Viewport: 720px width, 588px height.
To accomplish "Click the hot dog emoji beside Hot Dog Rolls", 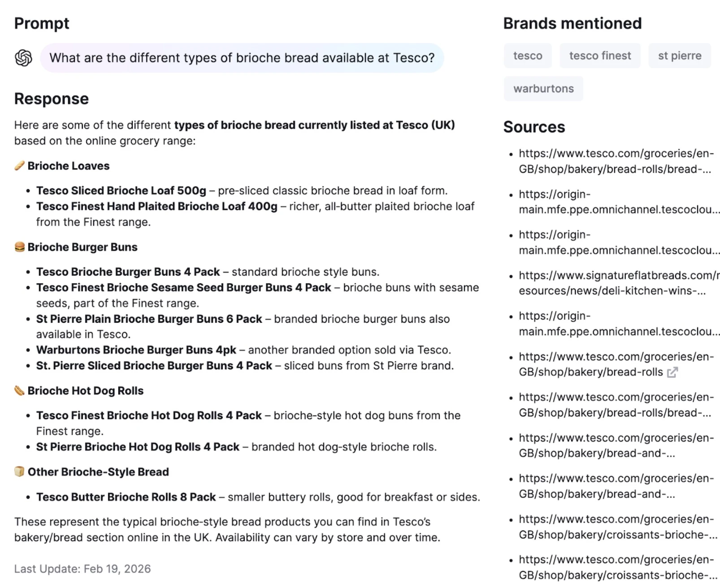I will (x=19, y=391).
